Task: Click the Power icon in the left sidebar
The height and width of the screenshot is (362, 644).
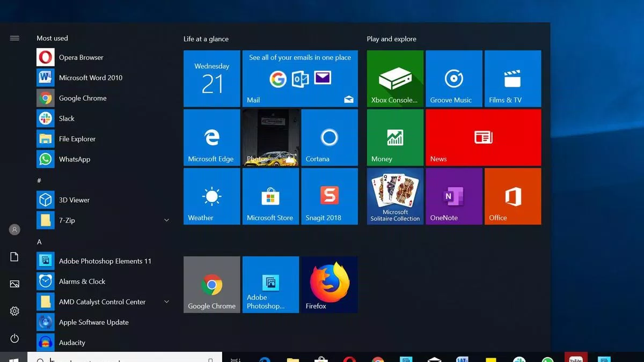Action: tap(14, 338)
